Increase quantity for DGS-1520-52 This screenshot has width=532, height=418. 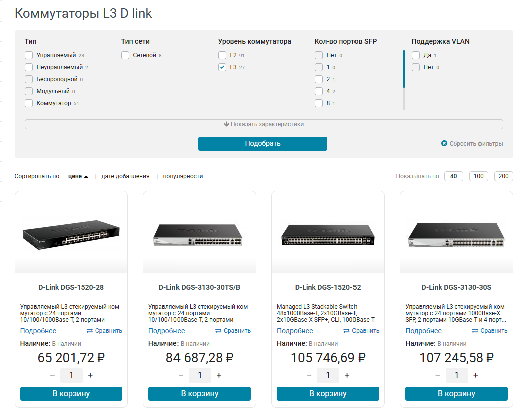347,375
